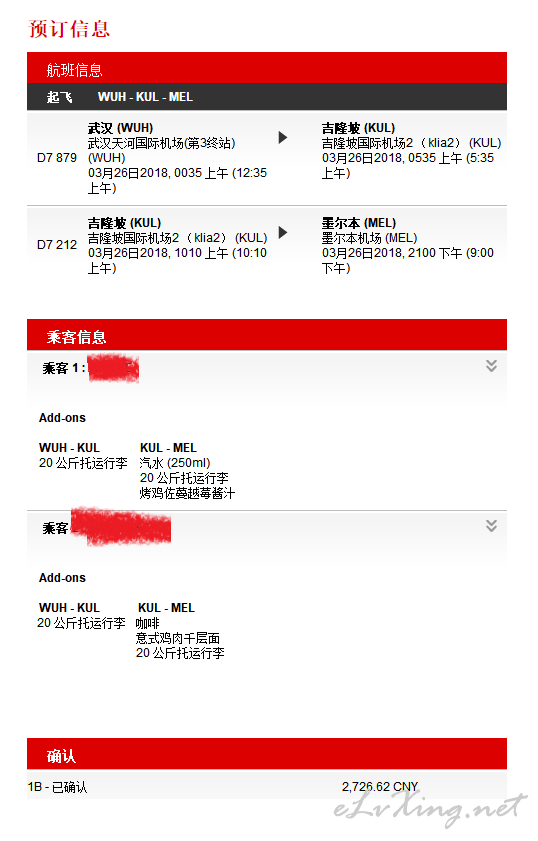This screenshot has height=841, width=538.
Task: Select the 航班信息 section header
Action: (267, 68)
